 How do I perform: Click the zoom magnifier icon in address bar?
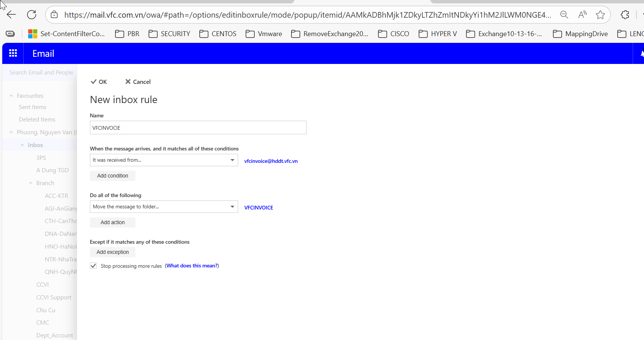coord(564,15)
